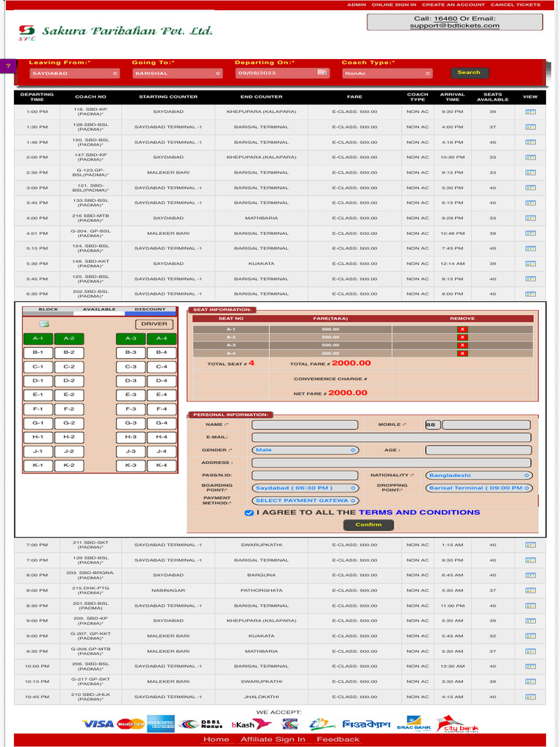Viewport: 560px width, 747px height.
Task: Open seat view for 1:30 PM coach
Action: (530, 127)
